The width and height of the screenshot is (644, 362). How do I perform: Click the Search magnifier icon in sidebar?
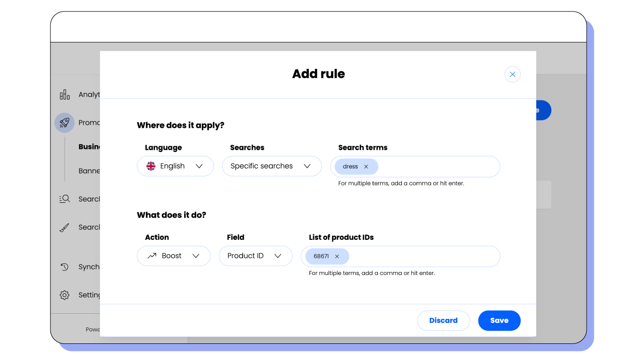click(64, 199)
